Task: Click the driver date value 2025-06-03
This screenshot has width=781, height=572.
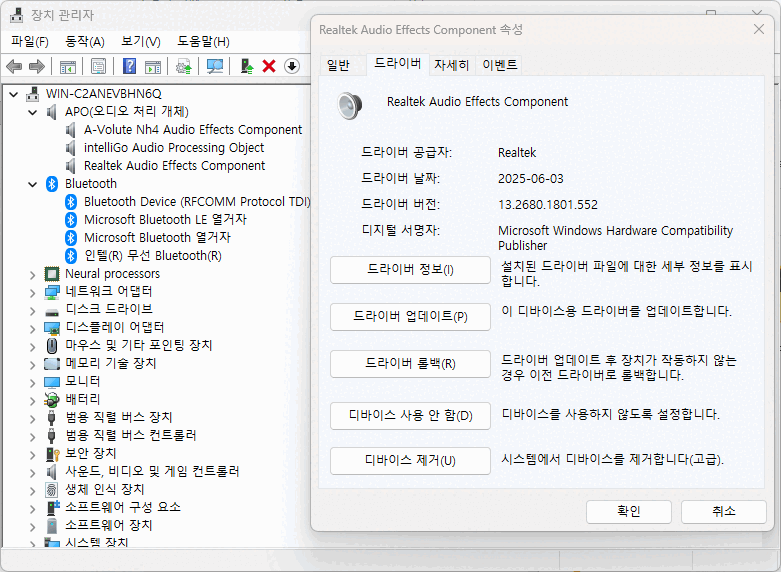Action: [x=530, y=179]
